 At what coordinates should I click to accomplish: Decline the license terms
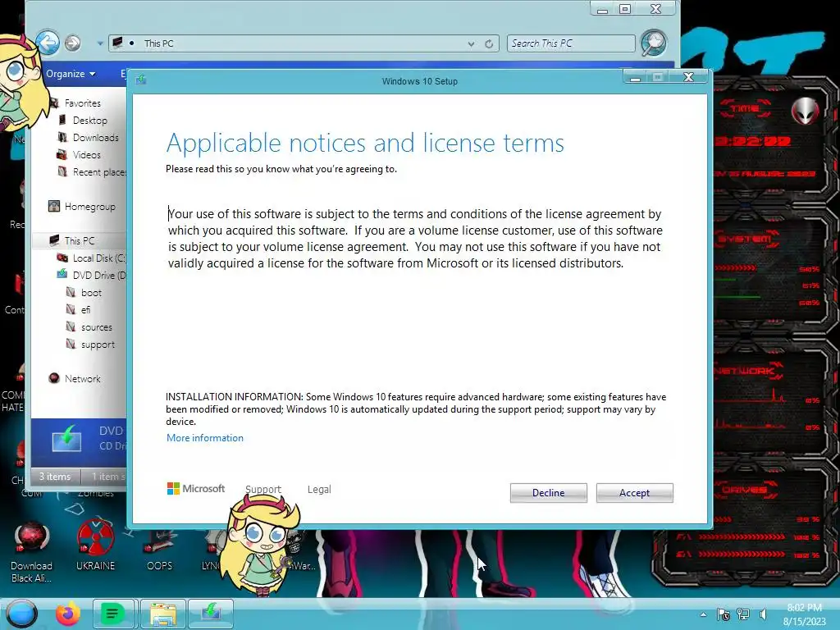pyautogui.click(x=548, y=493)
